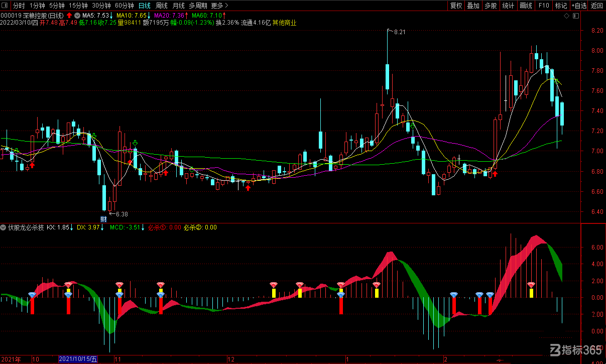Select the 日线 daily chart tab
606x364 pixels.
(x=145, y=6)
